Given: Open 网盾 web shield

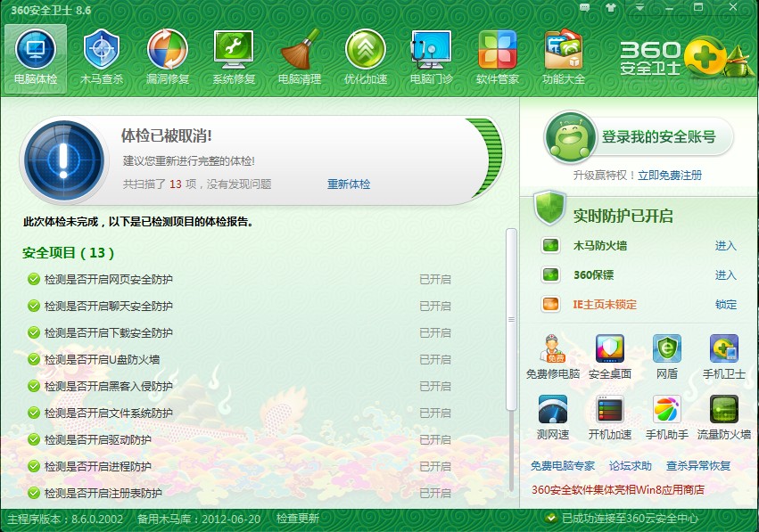Looking at the screenshot, I should [x=667, y=356].
